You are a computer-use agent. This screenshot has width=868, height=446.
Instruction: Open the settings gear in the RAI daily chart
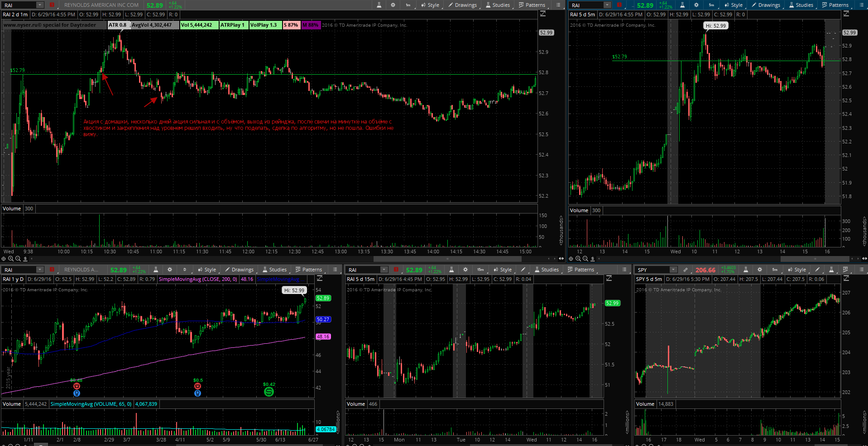(170, 270)
